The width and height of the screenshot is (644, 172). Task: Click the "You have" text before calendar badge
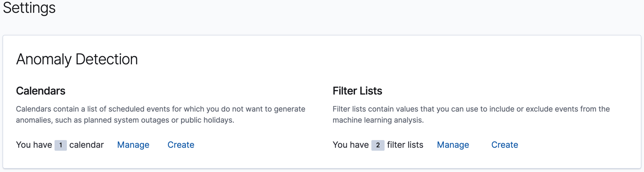[x=34, y=145]
